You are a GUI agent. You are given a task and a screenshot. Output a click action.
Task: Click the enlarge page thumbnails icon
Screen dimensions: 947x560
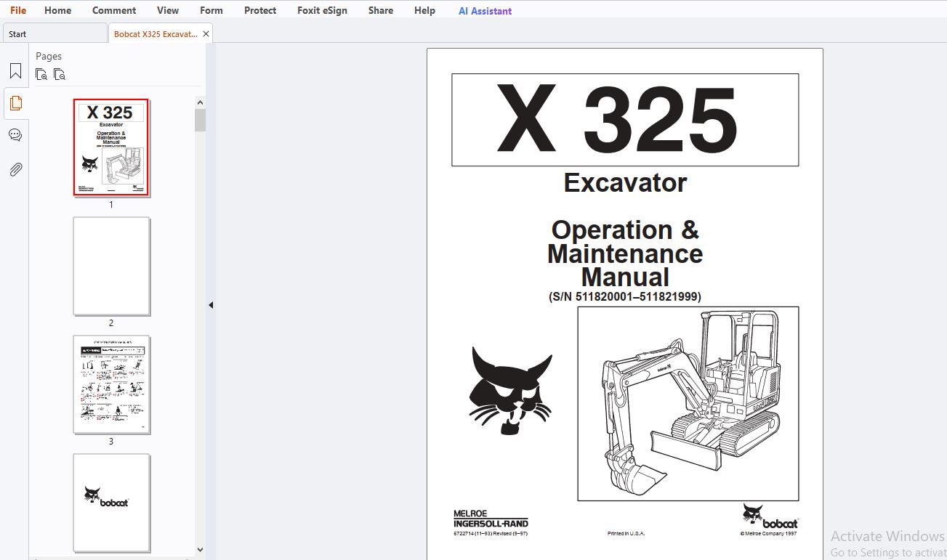click(x=41, y=74)
